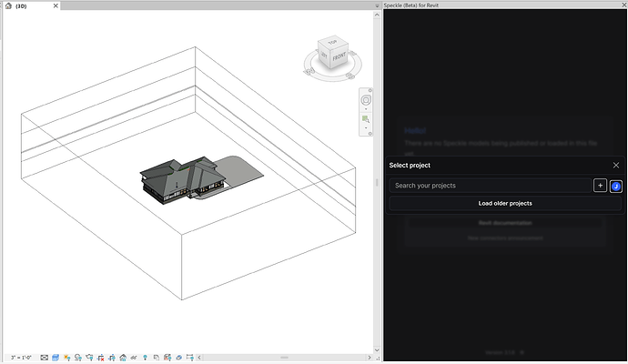Expand the zoom options dropdown arrow
This screenshot has height=364, width=628.
[366, 128]
